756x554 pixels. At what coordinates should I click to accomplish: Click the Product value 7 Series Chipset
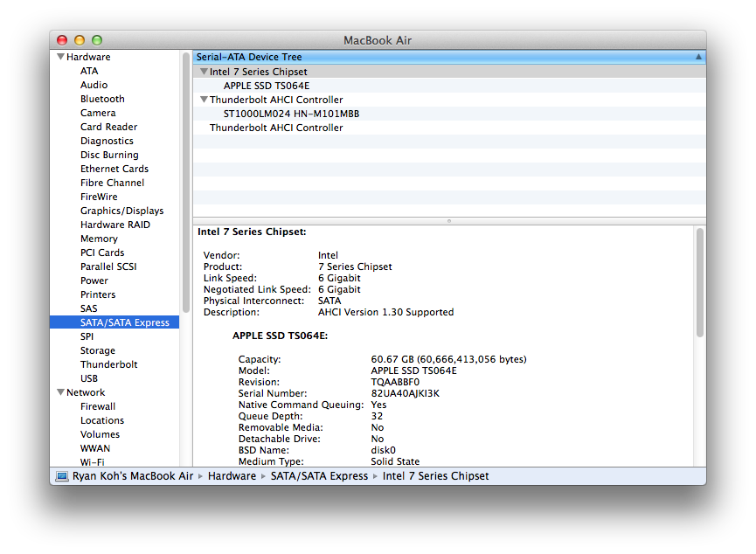pyautogui.click(x=355, y=267)
